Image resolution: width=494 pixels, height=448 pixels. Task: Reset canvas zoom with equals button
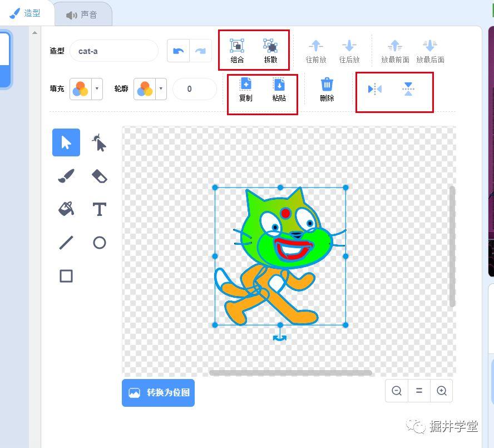tap(419, 391)
